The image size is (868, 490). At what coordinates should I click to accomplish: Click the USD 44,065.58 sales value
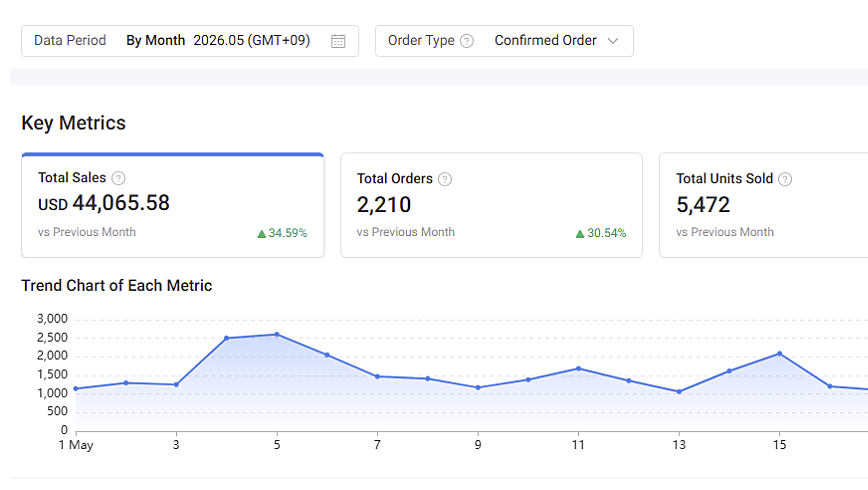(104, 203)
